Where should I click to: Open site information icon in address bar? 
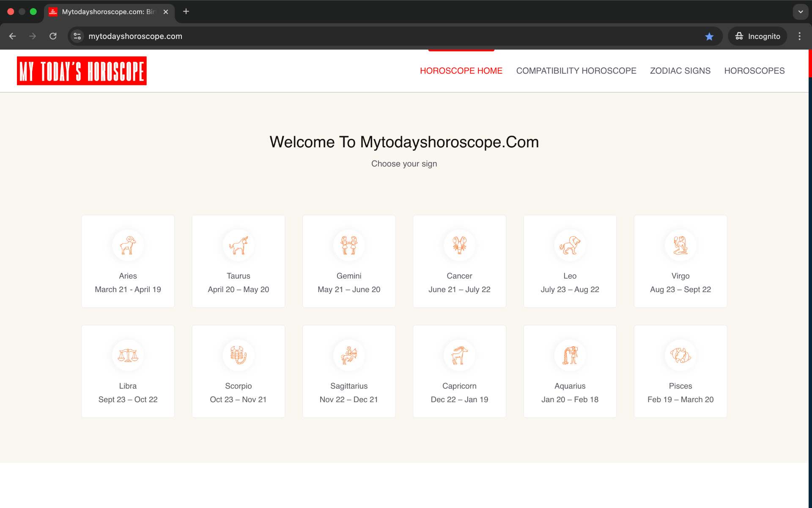[77, 36]
